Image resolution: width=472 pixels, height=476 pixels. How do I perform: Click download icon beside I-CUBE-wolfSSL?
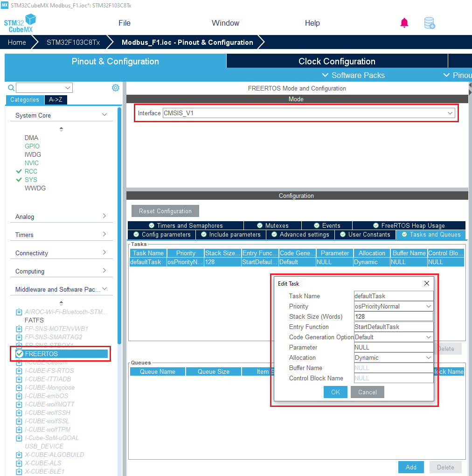(x=19, y=421)
